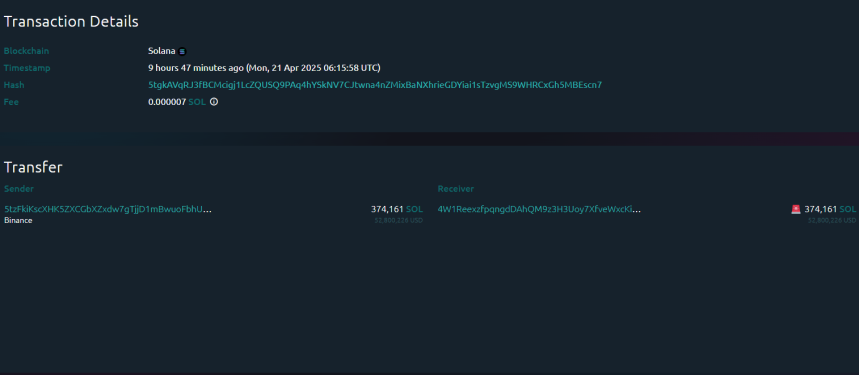Click the fee info circle icon
Screen dimensions: 859x375
[214, 102]
